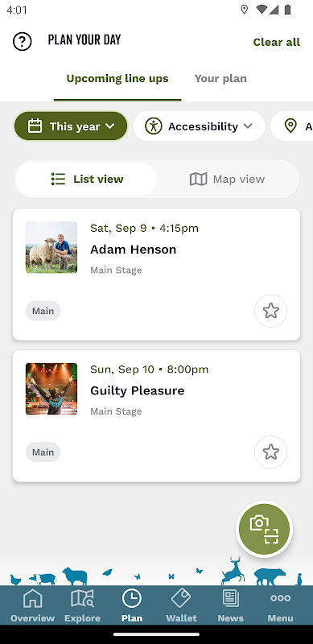Image resolution: width=313 pixels, height=644 pixels.
Task: Star Adam Henson as favorite
Action: pos(270,311)
